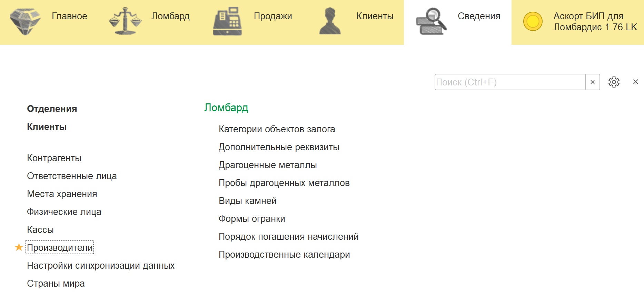Open Порядок погашения начислений
This screenshot has height=297, width=644.
[289, 237]
